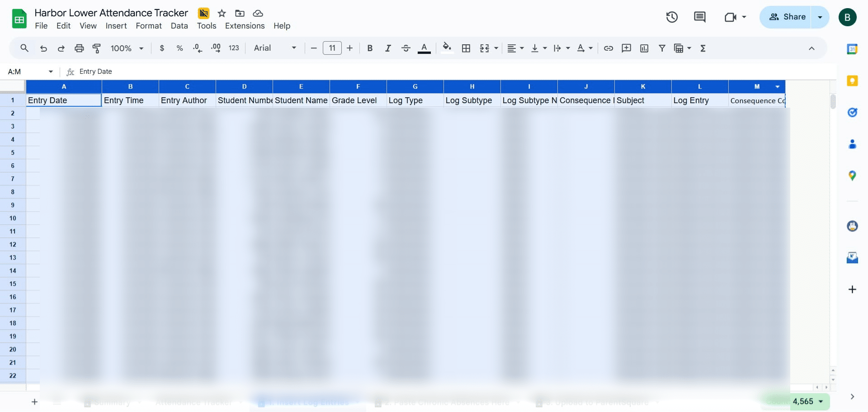Screen dimensions: 868x412
Task: Open the fill color picker
Action: (x=447, y=48)
